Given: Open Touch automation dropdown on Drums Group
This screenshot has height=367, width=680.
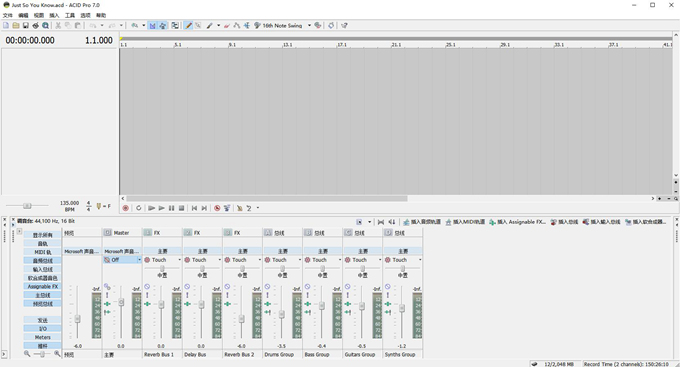Looking at the screenshot, I should click(300, 260).
